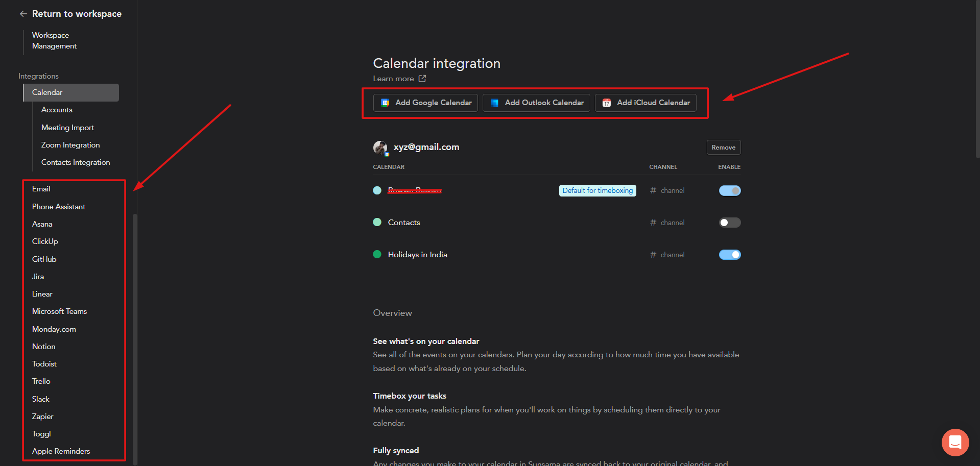Click the Default for timeboxing badge
Screen dimensions: 980x466
click(597, 190)
